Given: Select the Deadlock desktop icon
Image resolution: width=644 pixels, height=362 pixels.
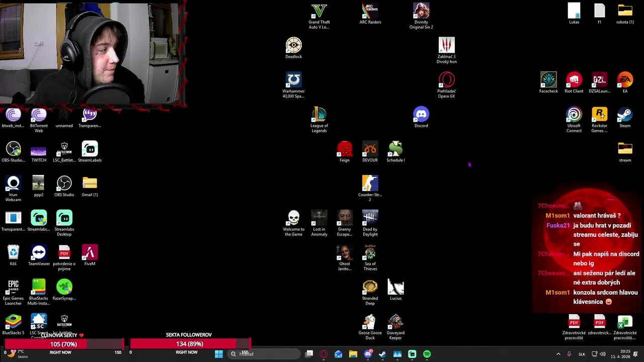Looking at the screenshot, I should (294, 48).
